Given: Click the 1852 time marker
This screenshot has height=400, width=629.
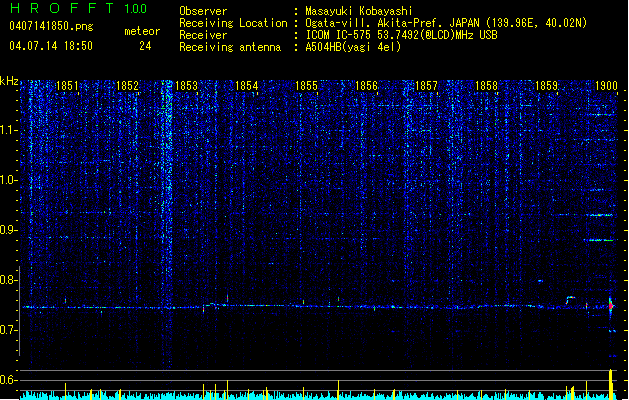Looking at the screenshot, I should tap(127, 86).
